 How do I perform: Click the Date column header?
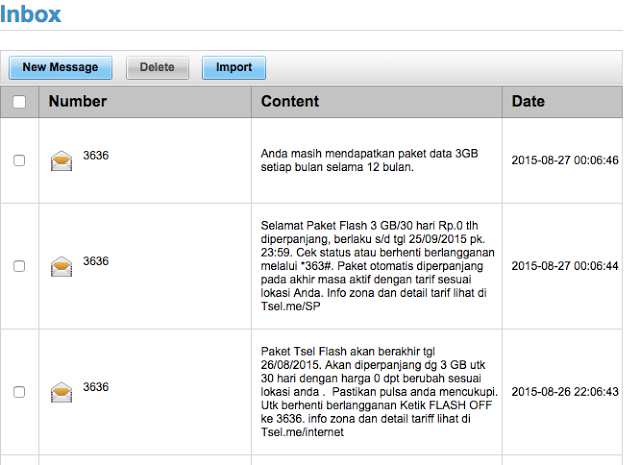(528, 101)
